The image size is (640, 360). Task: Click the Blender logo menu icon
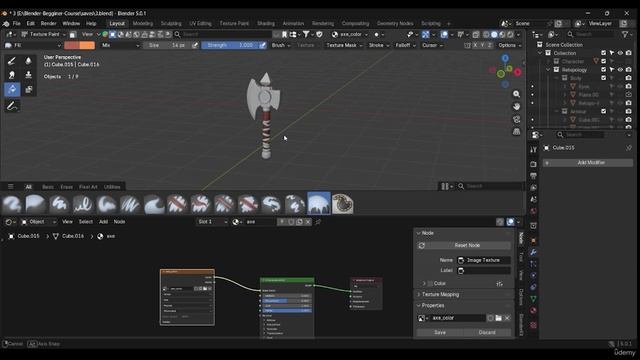pos(6,24)
